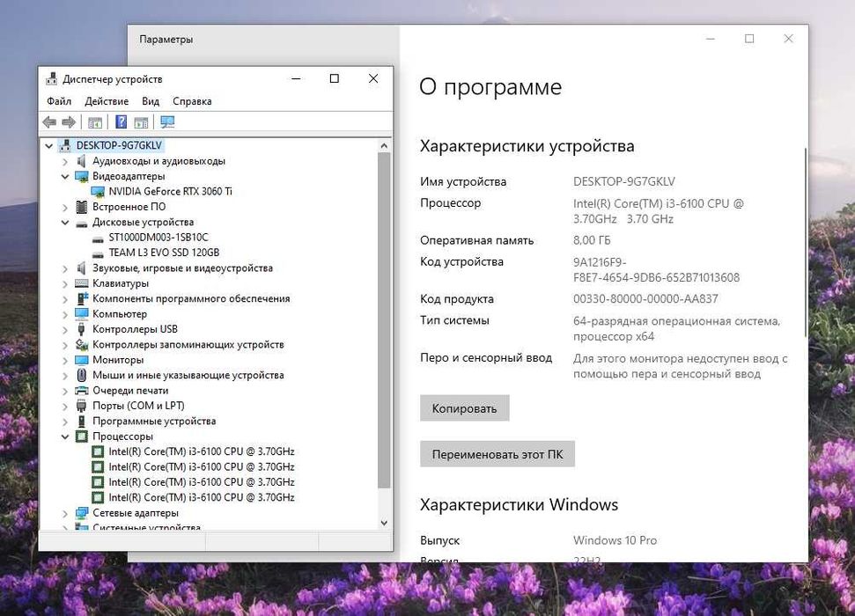Select the third Intel i3-6100 processor entry
855x616 pixels.
tap(202, 482)
